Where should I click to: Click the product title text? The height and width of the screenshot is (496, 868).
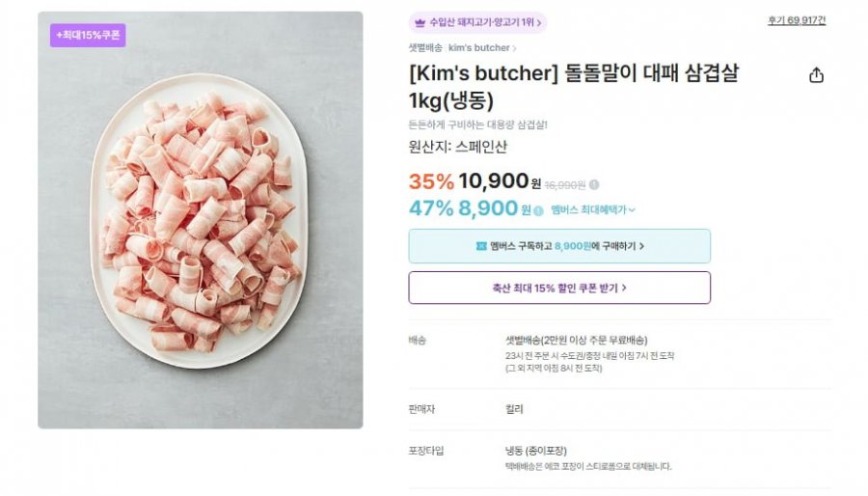click(x=573, y=87)
